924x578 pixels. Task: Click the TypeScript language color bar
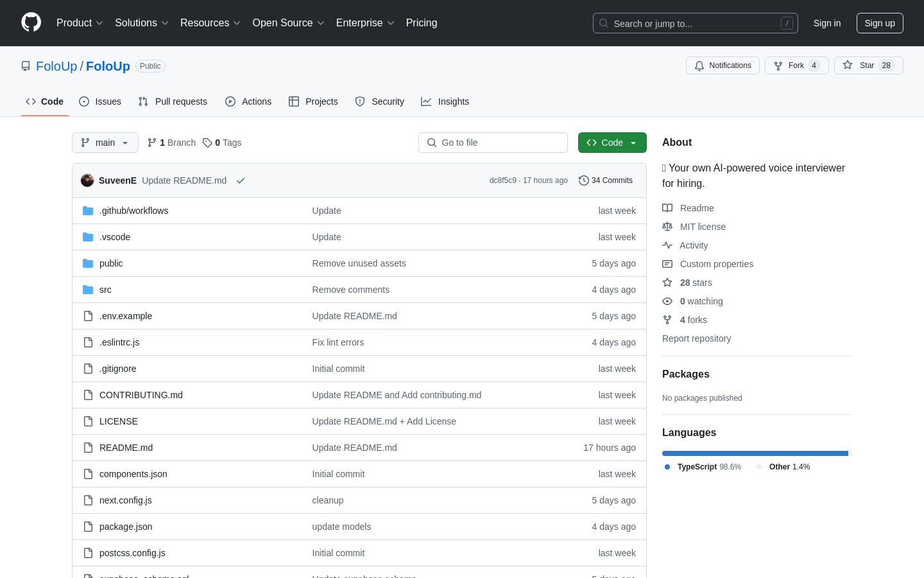(755, 453)
